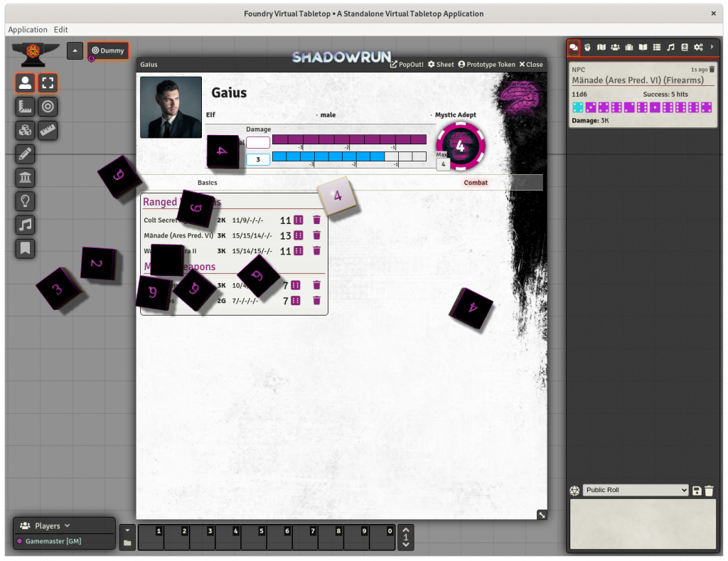The image size is (728, 561).
Task: Click macro hotbar slot 1
Action: (151, 538)
